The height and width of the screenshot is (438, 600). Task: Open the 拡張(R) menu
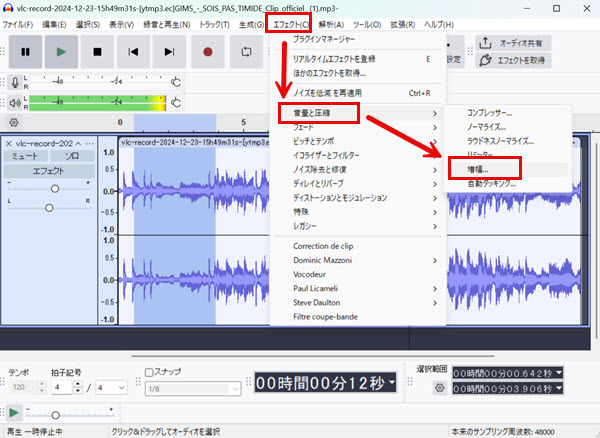(403, 25)
